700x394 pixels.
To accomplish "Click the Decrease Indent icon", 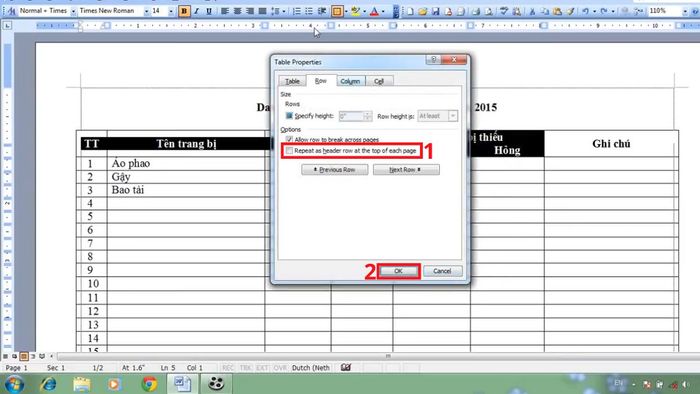I will point(321,11).
